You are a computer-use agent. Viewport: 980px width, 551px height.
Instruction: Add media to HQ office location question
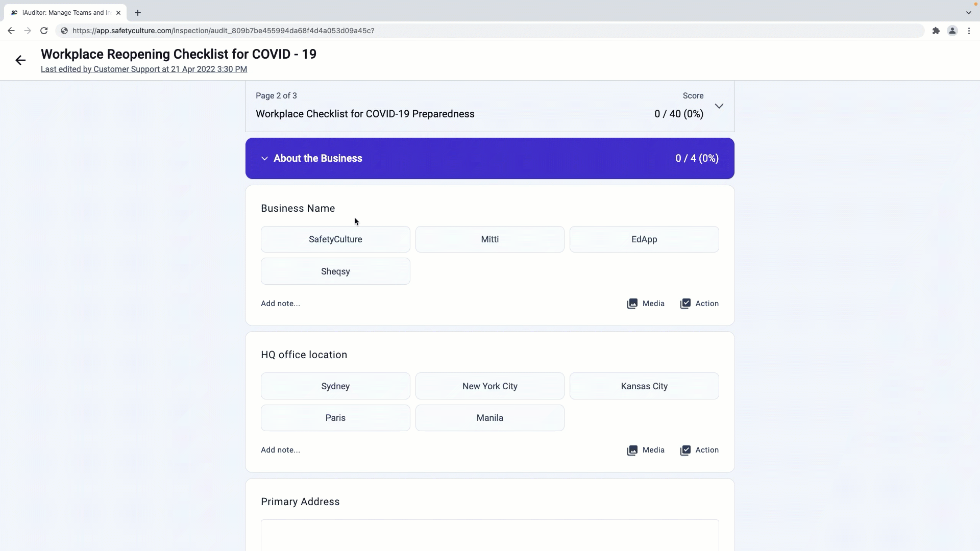[646, 450]
